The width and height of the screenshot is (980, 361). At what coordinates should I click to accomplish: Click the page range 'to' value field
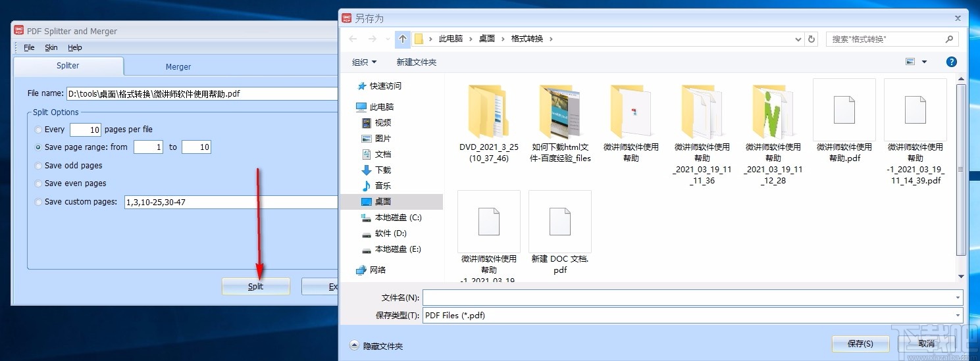coord(196,147)
